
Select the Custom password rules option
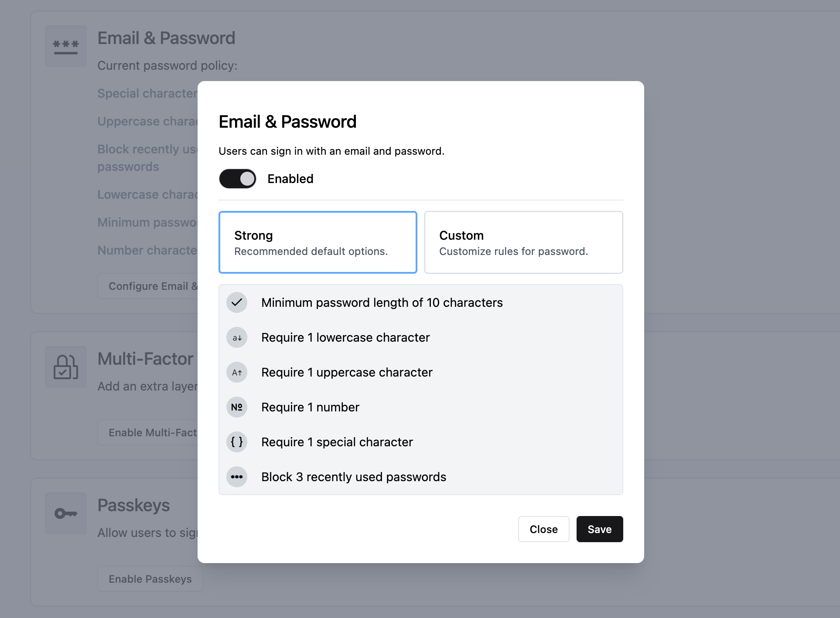tap(523, 242)
